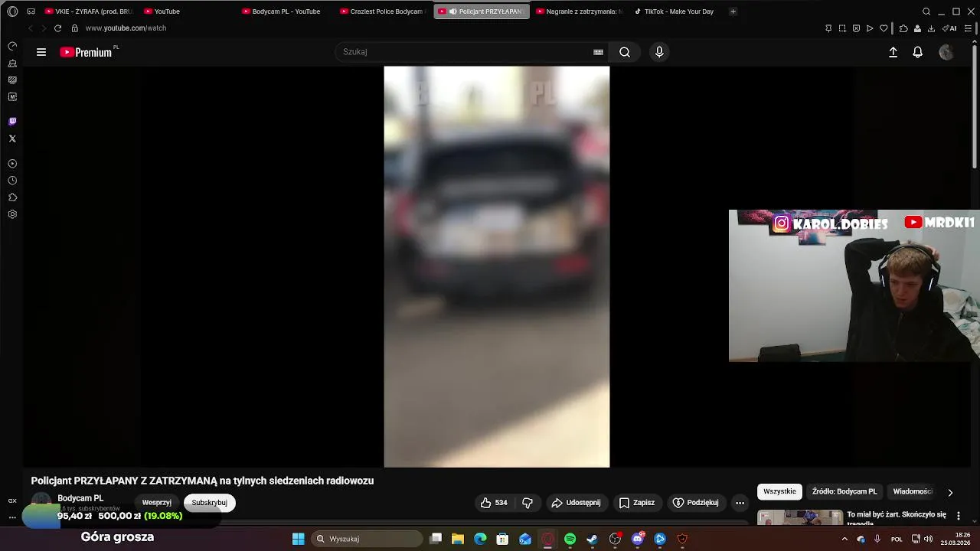Open history clock icon in Opera sidebar
The width and height of the screenshot is (980, 551).
pos(12,181)
